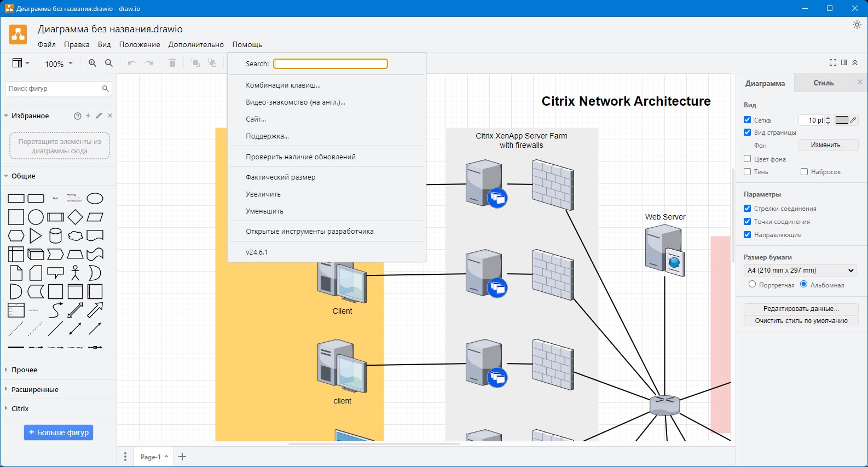Switch to the Стиль tab
This screenshot has height=467, width=868.
coord(823,83)
